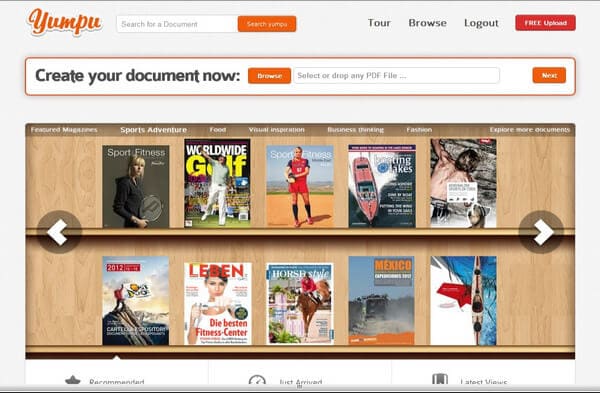600x393 pixels.
Task: Select the Featured Magazines tab
Action: coord(64,130)
